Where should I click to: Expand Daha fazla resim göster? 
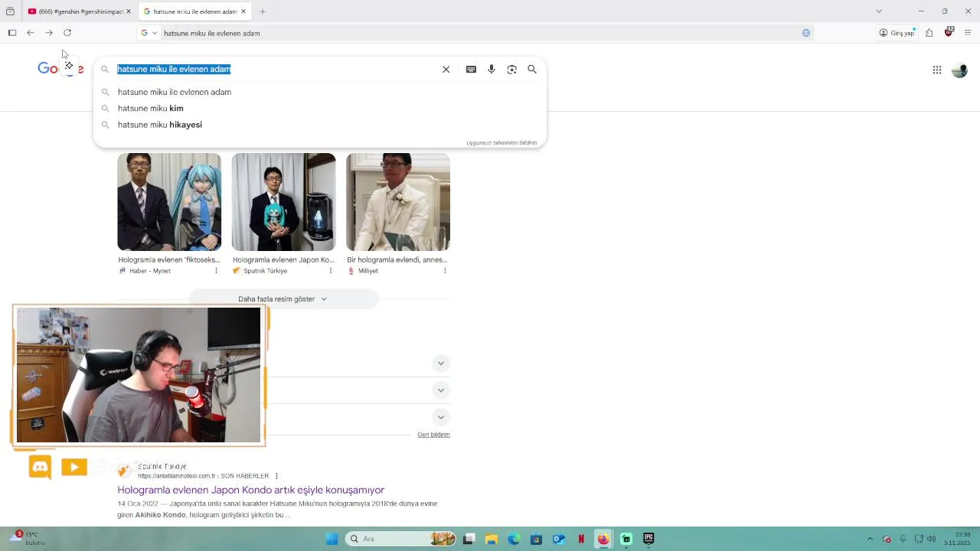tap(283, 299)
